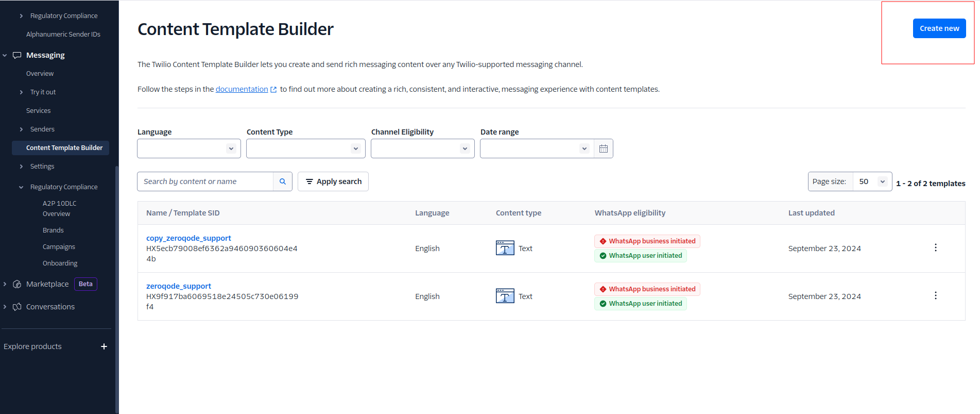The height and width of the screenshot is (414, 980).
Task: Open the Channel Eligibility dropdown
Action: point(423,148)
